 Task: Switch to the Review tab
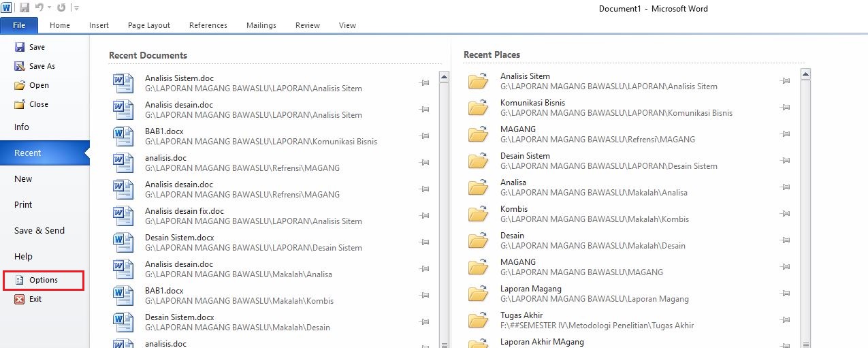[x=308, y=25]
